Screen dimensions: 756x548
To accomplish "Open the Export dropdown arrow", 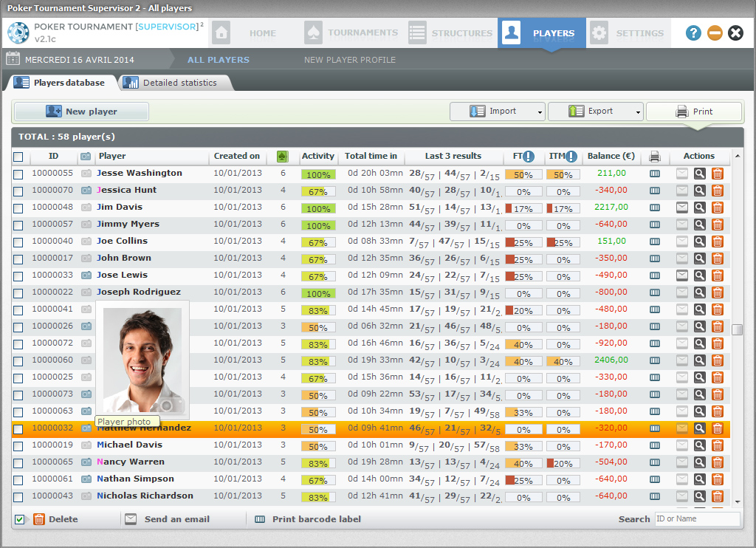I will 638,112.
